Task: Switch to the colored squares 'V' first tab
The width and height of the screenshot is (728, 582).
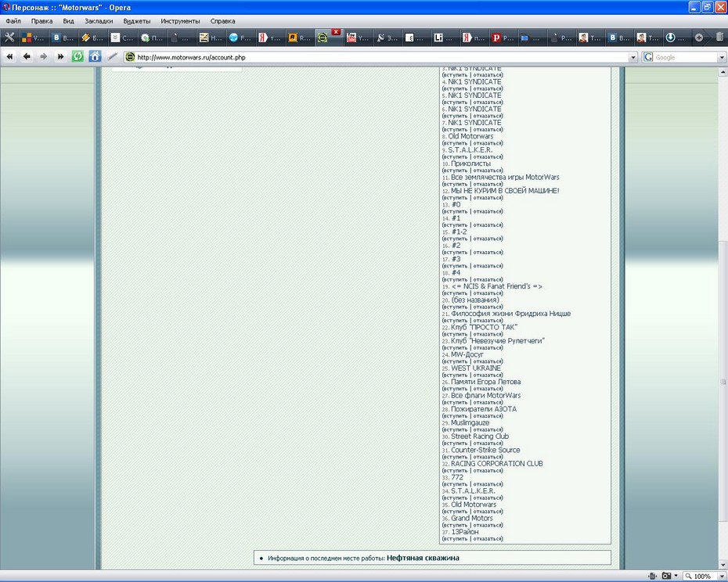Action: point(33,38)
